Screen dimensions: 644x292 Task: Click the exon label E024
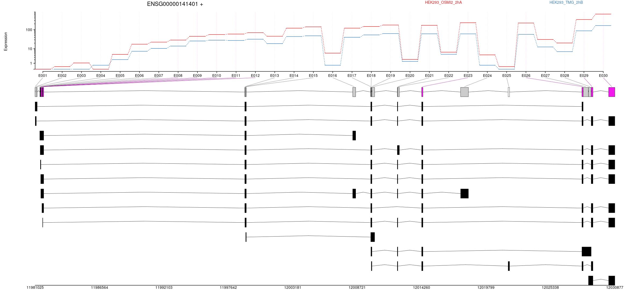pos(487,76)
